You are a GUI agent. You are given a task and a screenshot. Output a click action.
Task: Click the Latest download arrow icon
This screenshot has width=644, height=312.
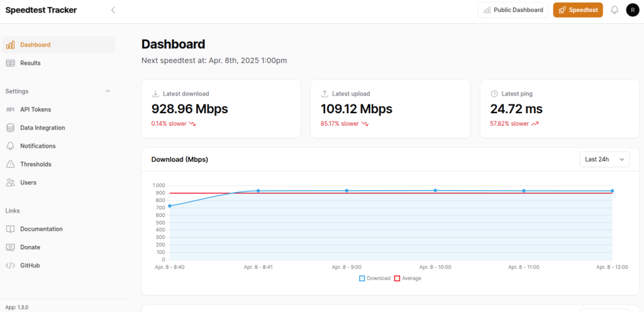(x=156, y=94)
